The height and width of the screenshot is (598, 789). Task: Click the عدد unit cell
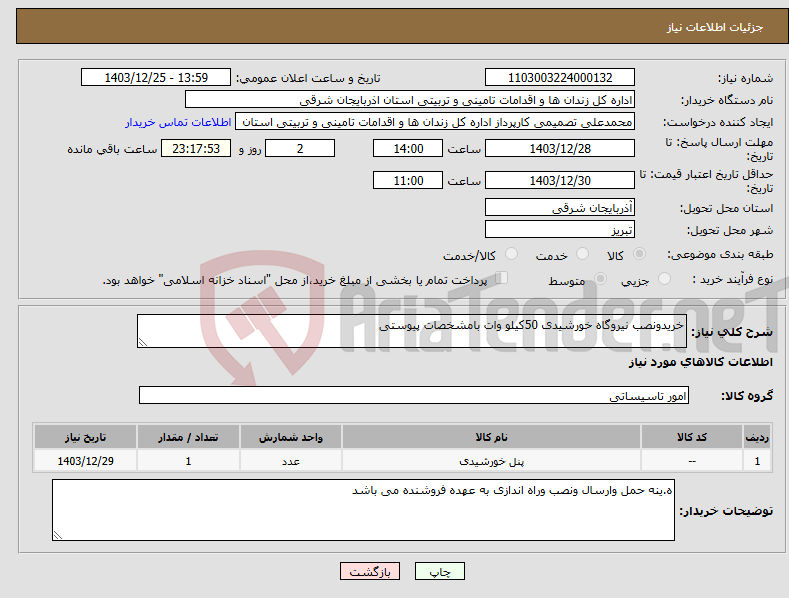[291, 461]
